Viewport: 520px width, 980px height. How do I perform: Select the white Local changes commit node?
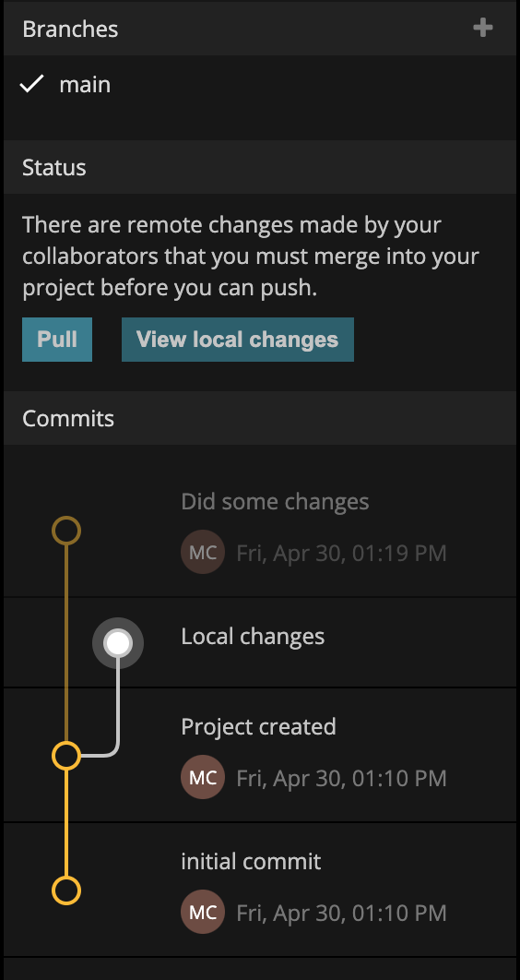(x=118, y=642)
